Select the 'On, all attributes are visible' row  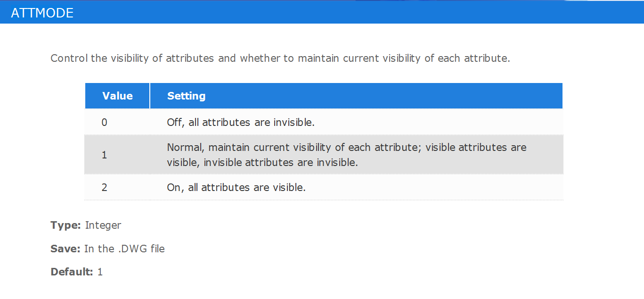click(324, 187)
